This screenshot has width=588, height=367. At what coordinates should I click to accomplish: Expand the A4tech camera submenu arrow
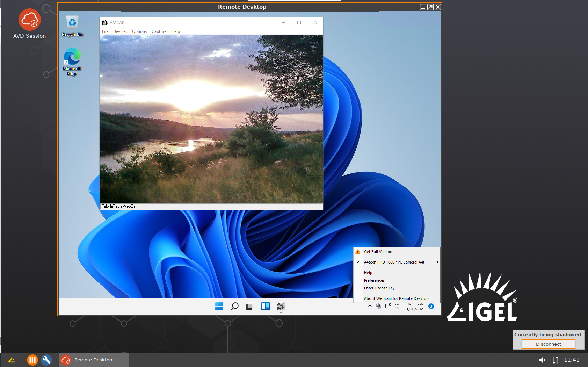(x=438, y=262)
